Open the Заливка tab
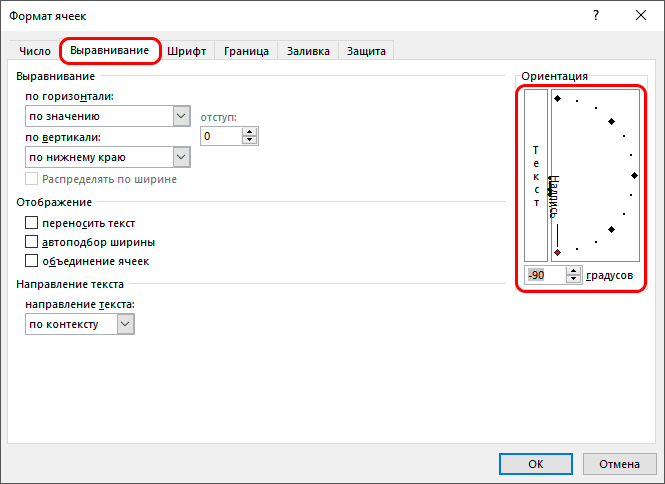This screenshot has width=665, height=484. [308, 51]
